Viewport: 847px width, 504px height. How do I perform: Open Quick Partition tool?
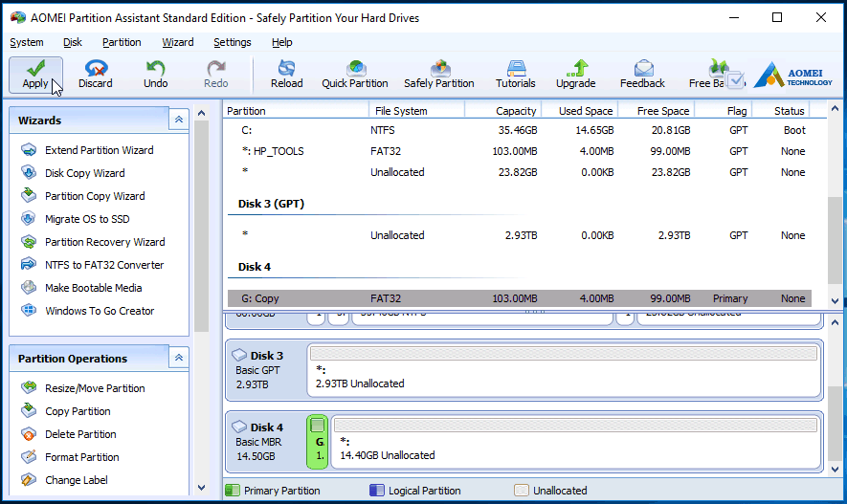[x=355, y=75]
